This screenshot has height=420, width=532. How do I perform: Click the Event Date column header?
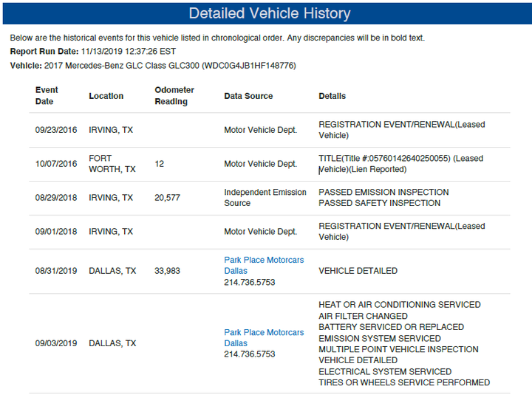pyautogui.click(x=47, y=96)
